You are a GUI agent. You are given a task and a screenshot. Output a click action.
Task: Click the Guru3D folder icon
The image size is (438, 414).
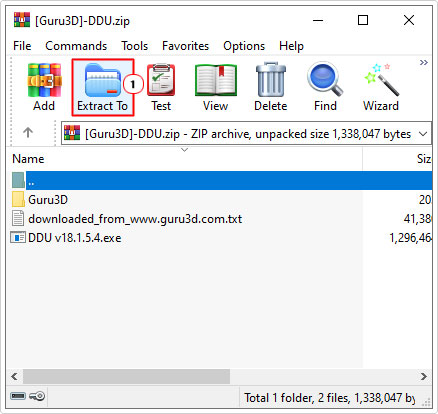point(18,199)
